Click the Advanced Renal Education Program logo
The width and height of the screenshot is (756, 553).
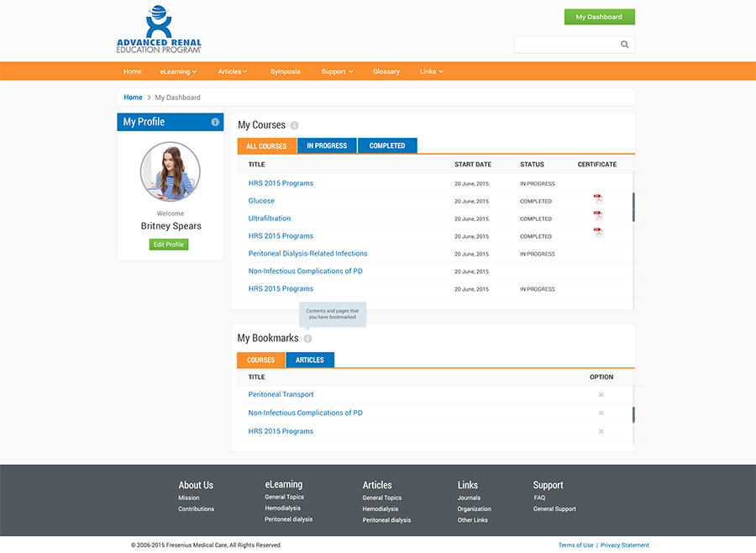(159, 30)
